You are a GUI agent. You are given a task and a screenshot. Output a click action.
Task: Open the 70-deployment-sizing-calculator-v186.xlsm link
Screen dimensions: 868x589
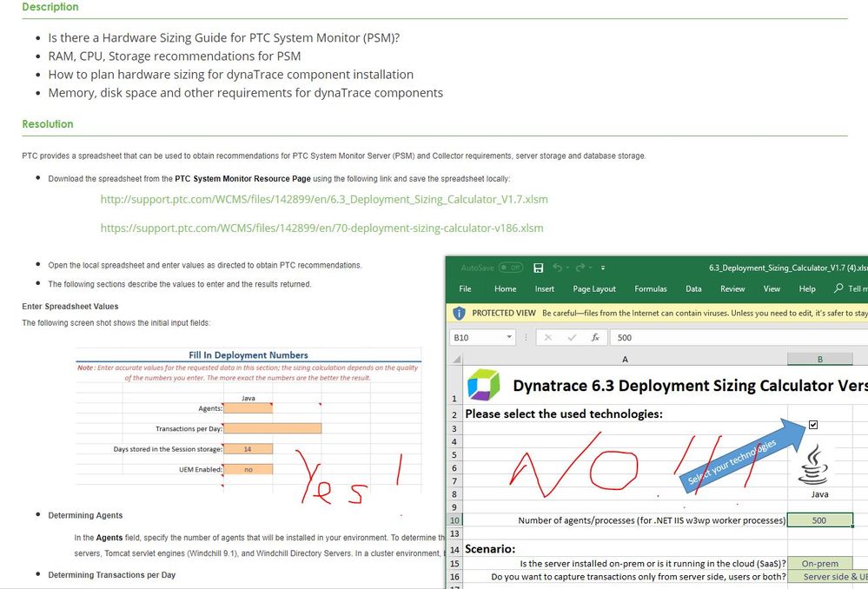click(x=321, y=228)
